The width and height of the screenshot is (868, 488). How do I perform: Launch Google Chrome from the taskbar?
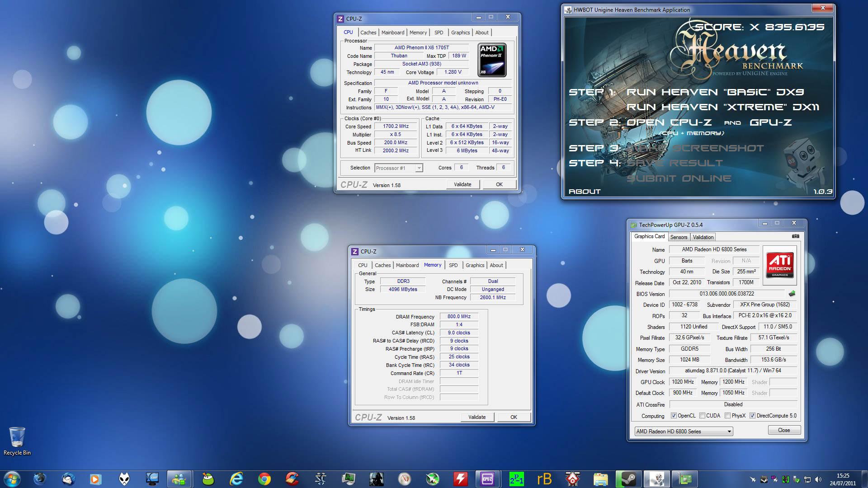click(264, 479)
